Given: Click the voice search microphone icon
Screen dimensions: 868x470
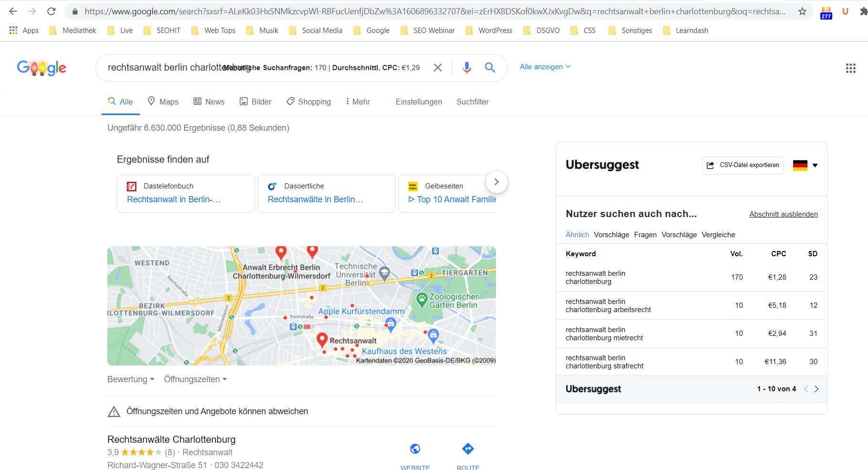Looking at the screenshot, I should tap(466, 68).
